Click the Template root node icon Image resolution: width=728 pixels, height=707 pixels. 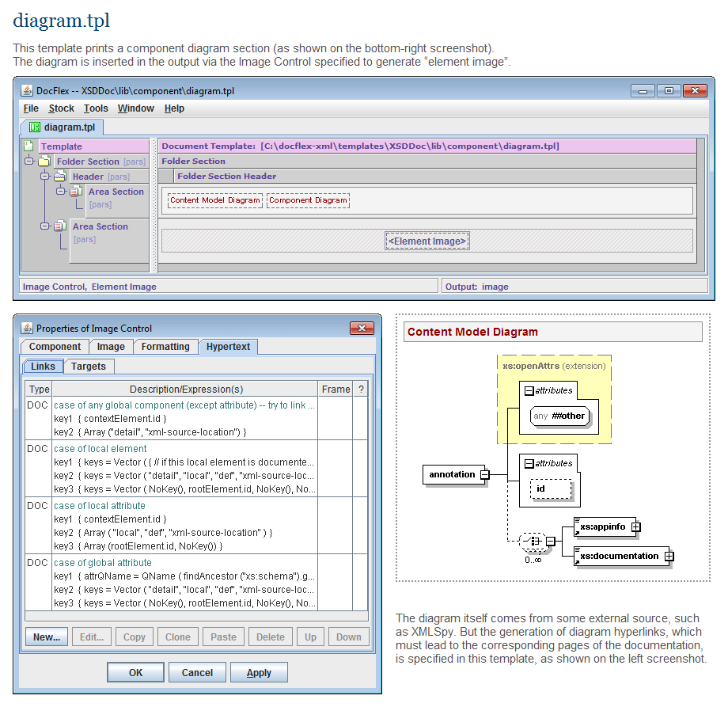click(x=28, y=146)
